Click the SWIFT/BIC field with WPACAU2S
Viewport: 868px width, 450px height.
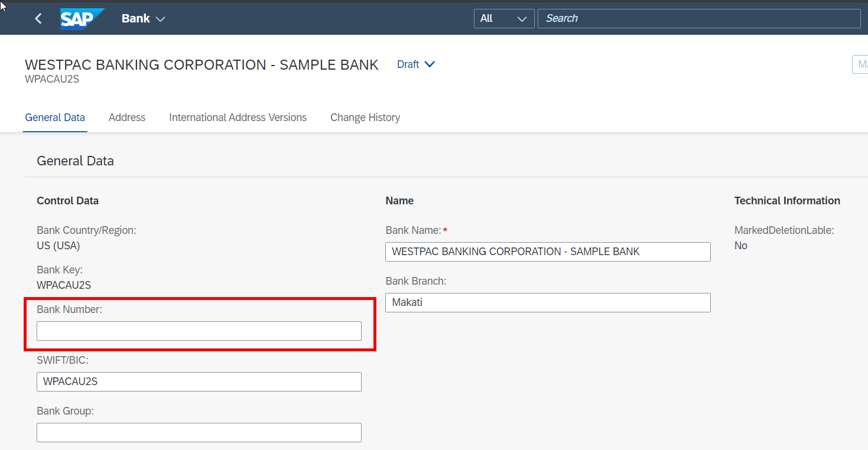point(199,381)
